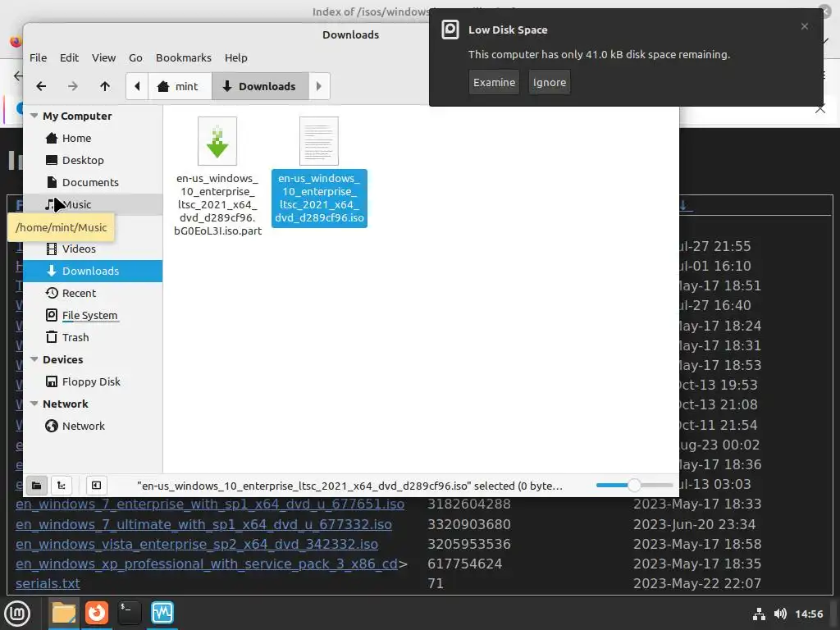Screen dimensions: 840x630
Task: Dismiss the Low Disk Space notification
Action: [x=804, y=26]
